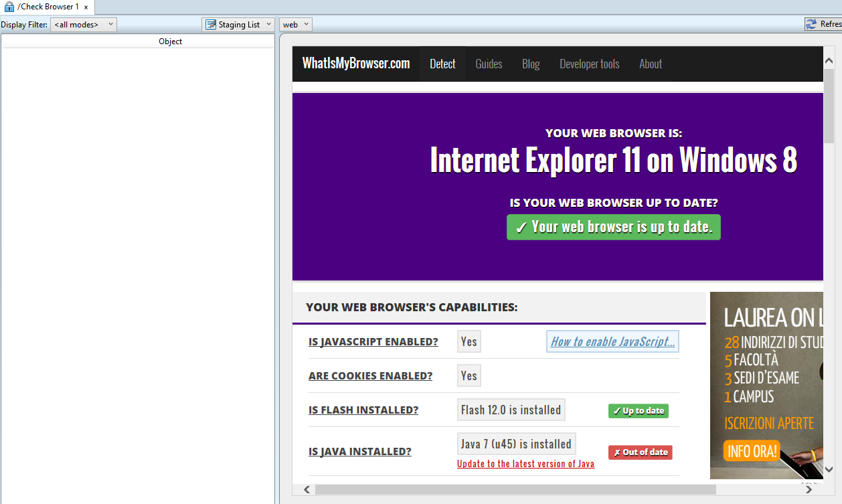Click the Refresh icon
Screen dimensions: 842x504
(x=813, y=24)
